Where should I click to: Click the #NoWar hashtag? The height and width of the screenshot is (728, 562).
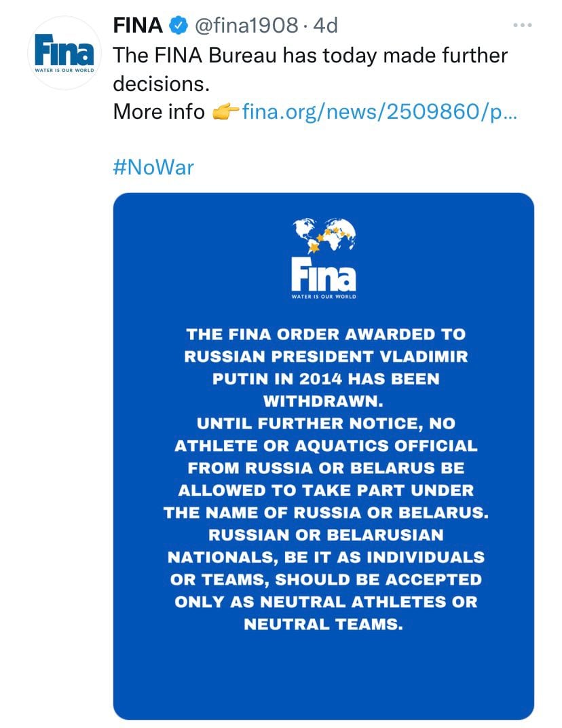(153, 165)
